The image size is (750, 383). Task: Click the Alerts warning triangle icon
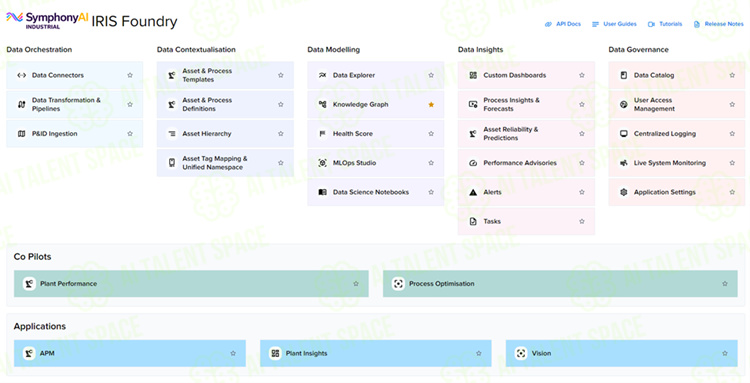[x=473, y=192]
